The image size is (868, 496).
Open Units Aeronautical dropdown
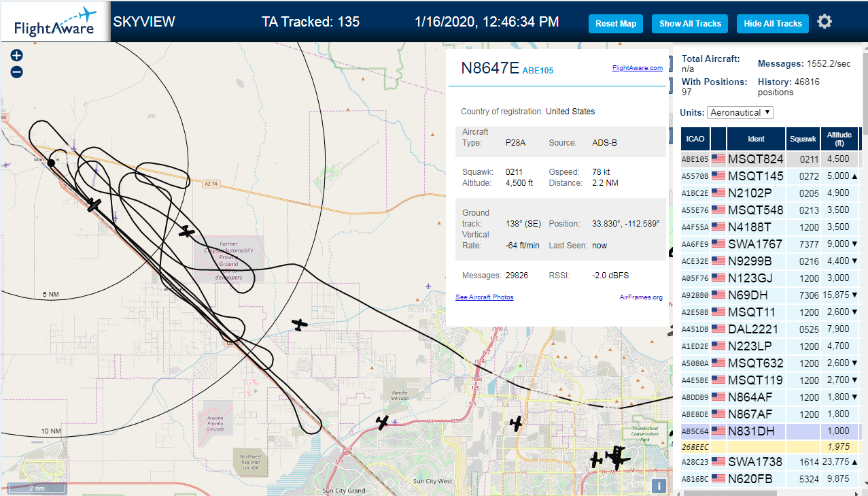coord(740,112)
